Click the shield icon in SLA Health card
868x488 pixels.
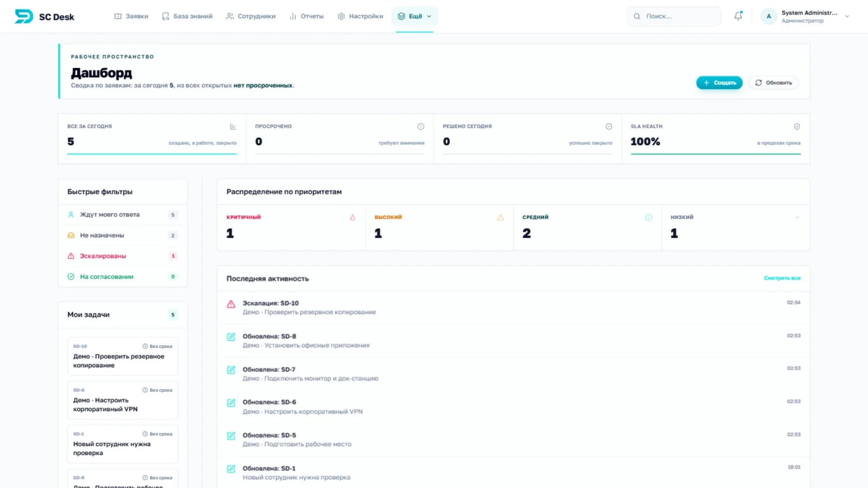796,127
